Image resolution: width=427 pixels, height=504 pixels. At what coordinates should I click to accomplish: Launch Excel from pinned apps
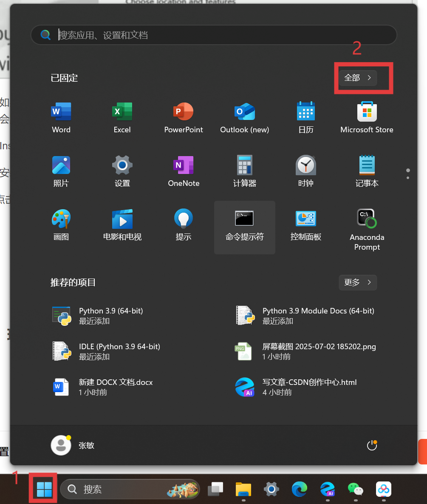pos(122,118)
